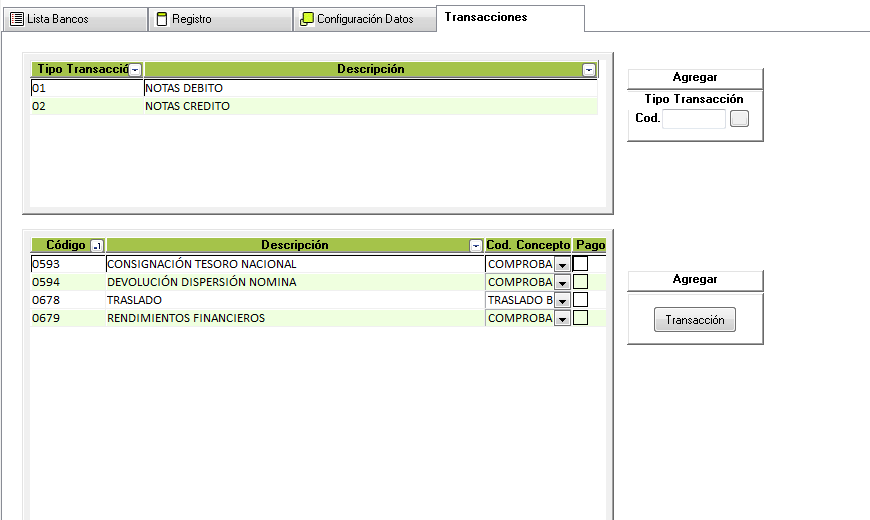The height and width of the screenshot is (520, 870).
Task: Click the Registro tab document icon
Action: 162,19
